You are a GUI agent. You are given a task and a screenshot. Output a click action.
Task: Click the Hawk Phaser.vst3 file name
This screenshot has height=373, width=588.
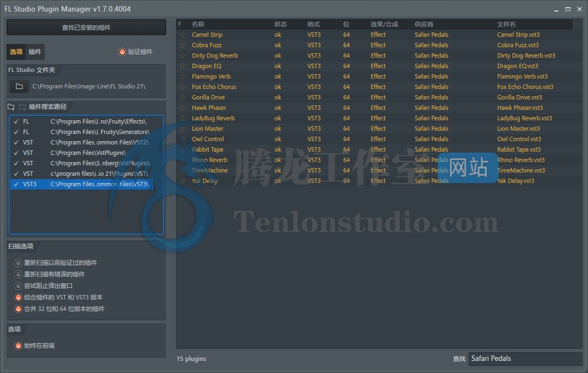click(520, 108)
